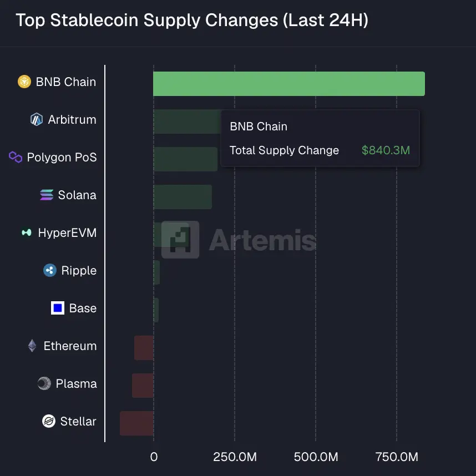Select the red Plasma negative bar
The width and height of the screenshot is (476, 476).
pos(143,386)
